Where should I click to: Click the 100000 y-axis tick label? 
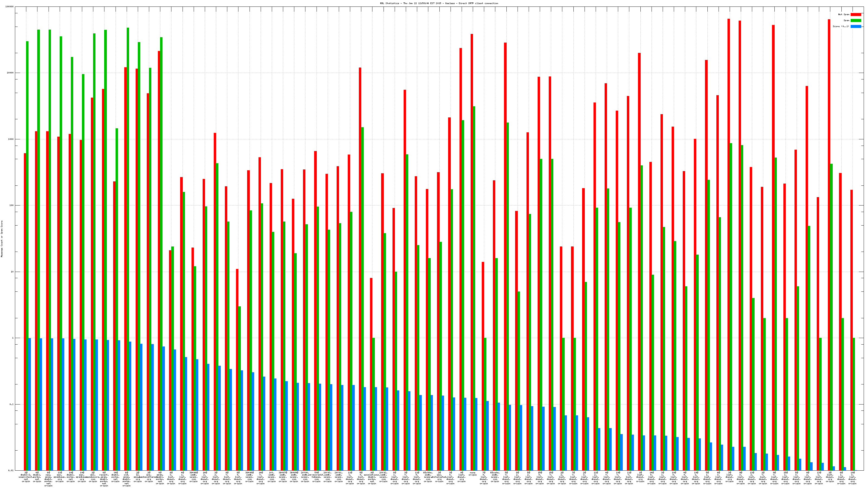click(10, 7)
